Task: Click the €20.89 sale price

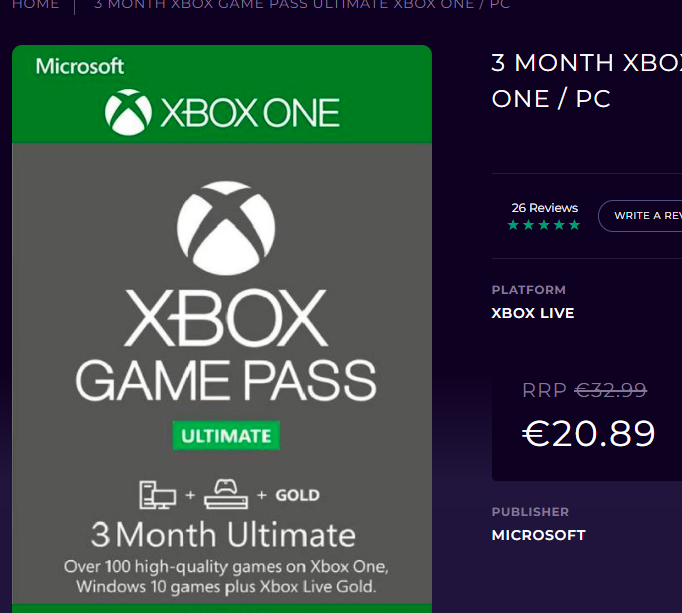Action: click(x=588, y=433)
